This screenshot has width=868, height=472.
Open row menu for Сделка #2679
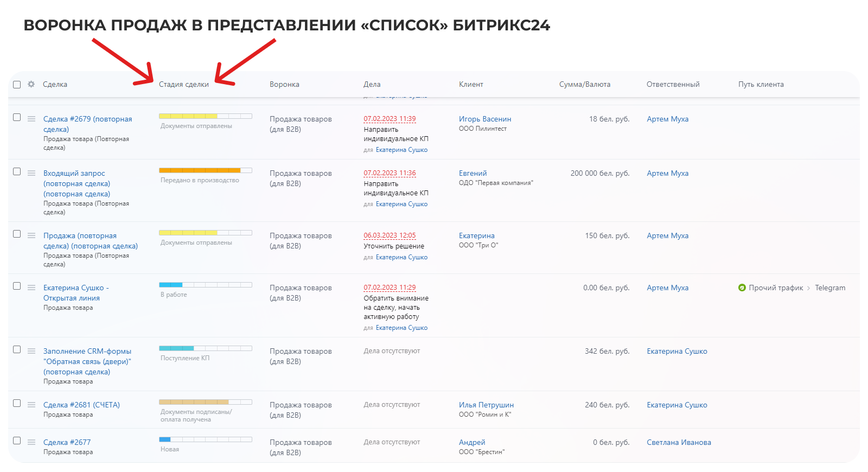(x=31, y=119)
